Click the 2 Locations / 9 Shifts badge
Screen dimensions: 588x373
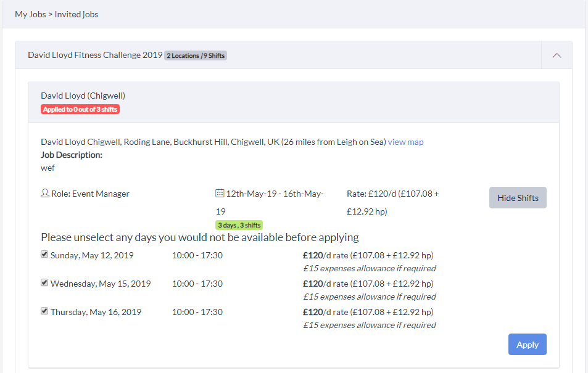pos(196,55)
